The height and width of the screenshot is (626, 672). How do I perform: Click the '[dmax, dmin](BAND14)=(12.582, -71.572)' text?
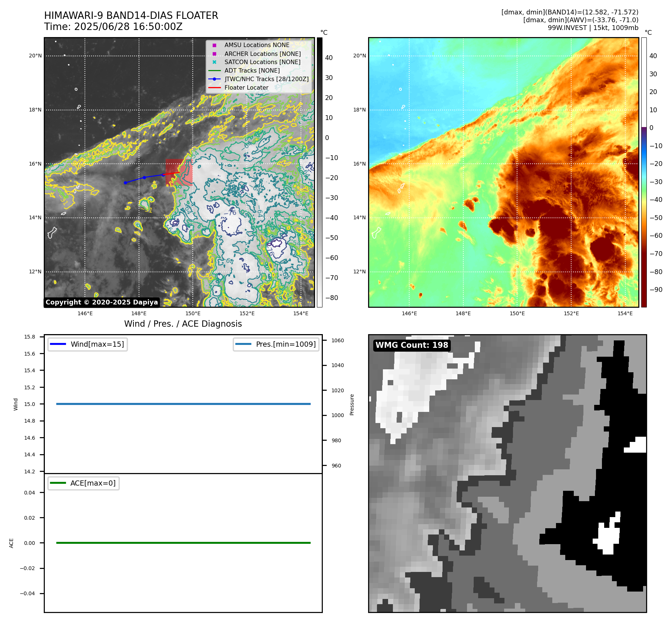point(570,12)
